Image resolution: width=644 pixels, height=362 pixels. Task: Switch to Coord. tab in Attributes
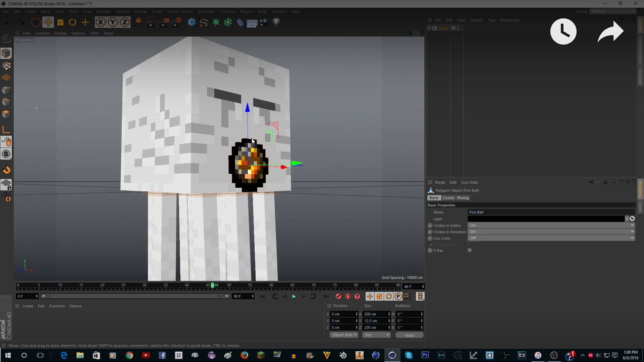coord(448,198)
